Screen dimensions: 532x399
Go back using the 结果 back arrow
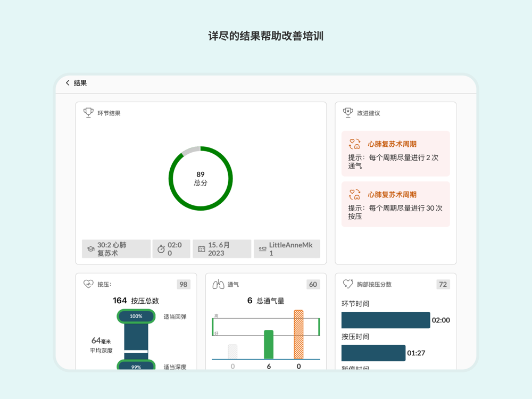68,83
